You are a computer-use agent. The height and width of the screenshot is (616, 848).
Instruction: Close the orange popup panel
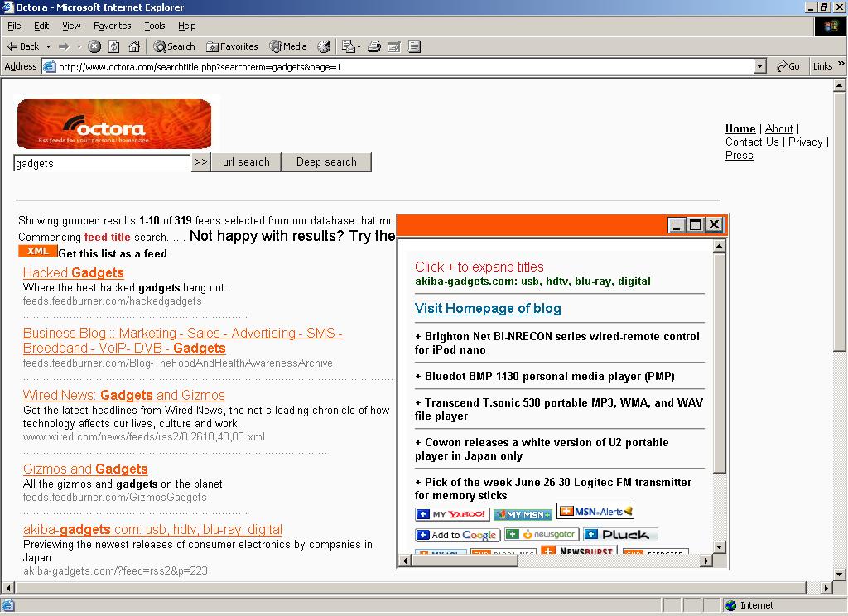714,224
